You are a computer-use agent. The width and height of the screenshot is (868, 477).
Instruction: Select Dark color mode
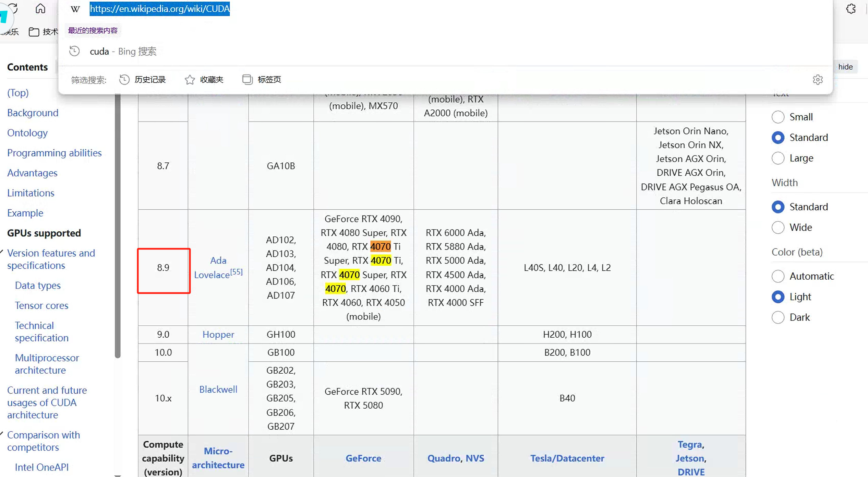(778, 317)
